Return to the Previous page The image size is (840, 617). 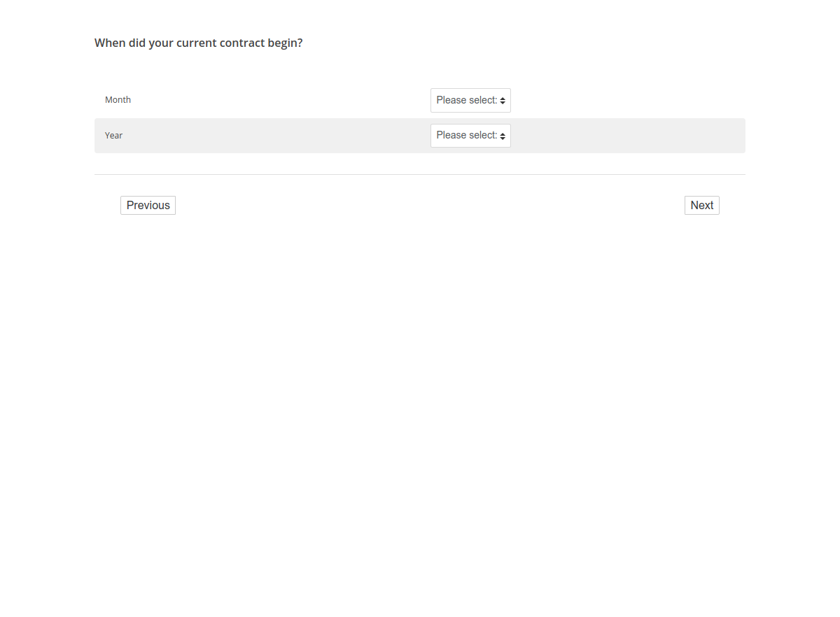pos(148,205)
